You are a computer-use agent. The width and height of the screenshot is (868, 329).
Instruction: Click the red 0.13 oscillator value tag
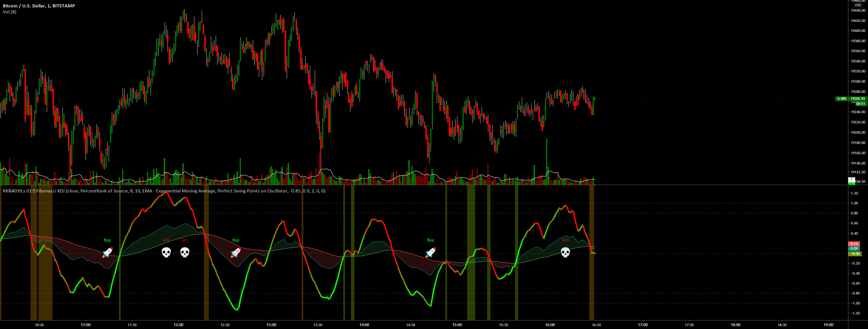854,243
